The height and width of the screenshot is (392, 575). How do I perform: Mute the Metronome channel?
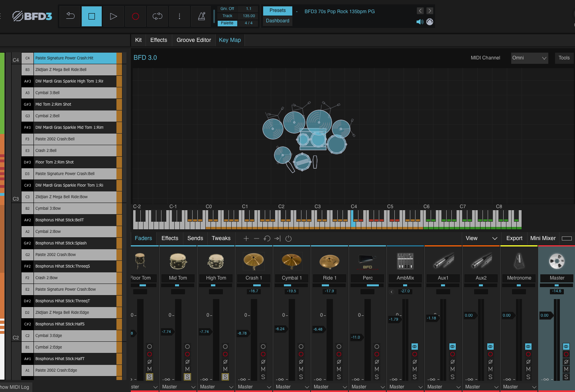click(x=528, y=369)
